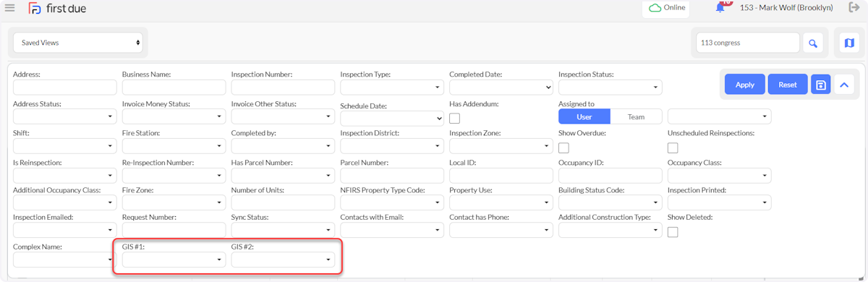
Task: Open the map view icon
Action: pyautogui.click(x=849, y=43)
